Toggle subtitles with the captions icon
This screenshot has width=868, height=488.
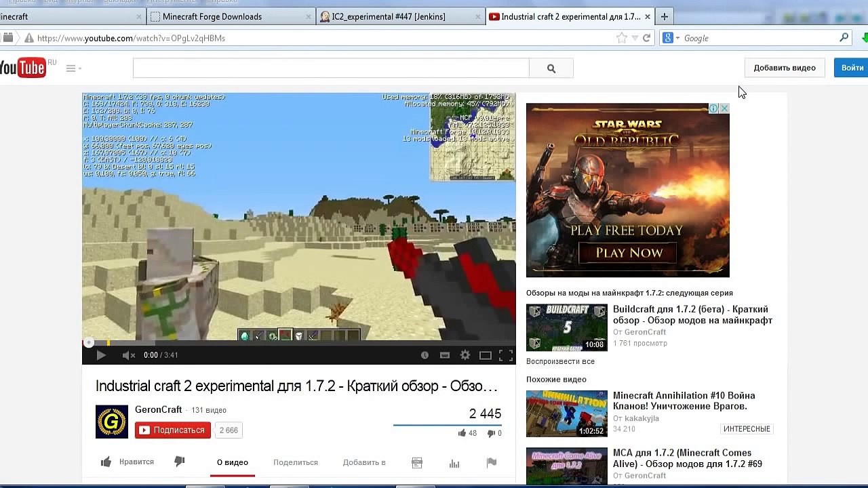click(445, 355)
